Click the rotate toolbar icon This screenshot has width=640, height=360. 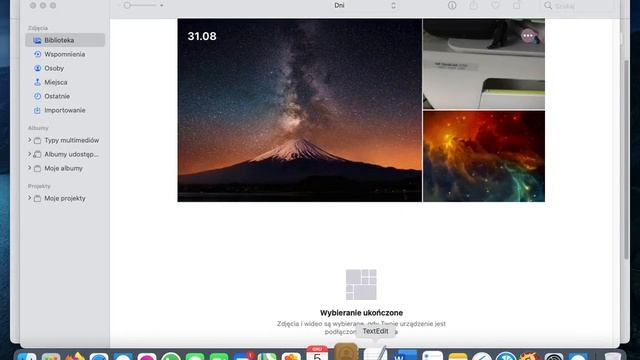point(517,5)
